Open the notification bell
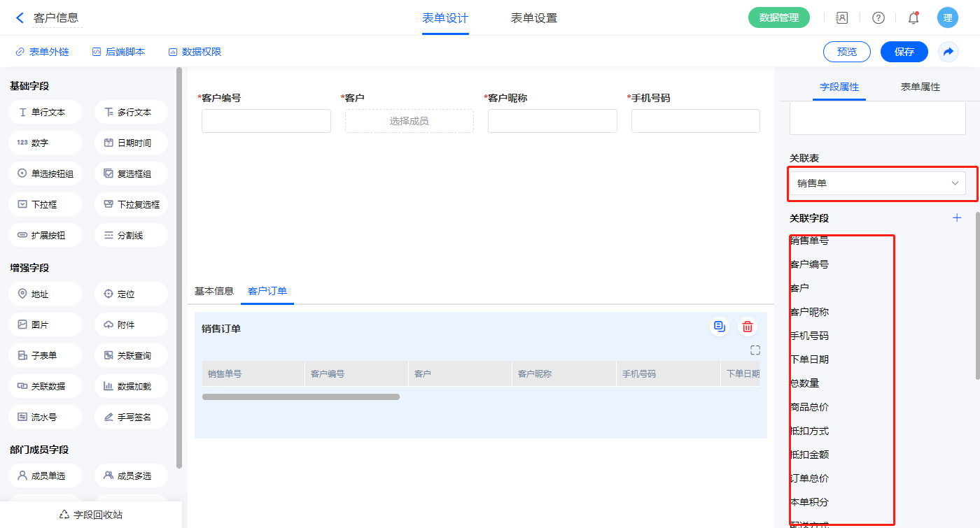The width and height of the screenshot is (980, 528). pos(913,18)
